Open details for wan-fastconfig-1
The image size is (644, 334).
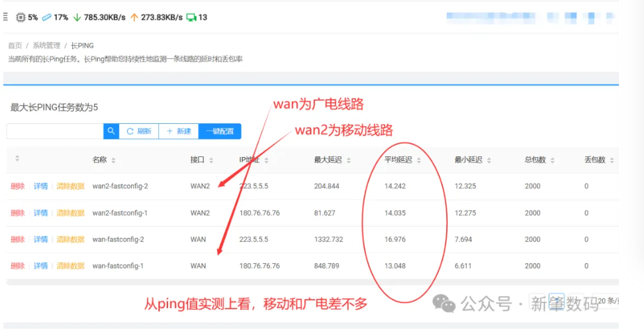click(40, 266)
